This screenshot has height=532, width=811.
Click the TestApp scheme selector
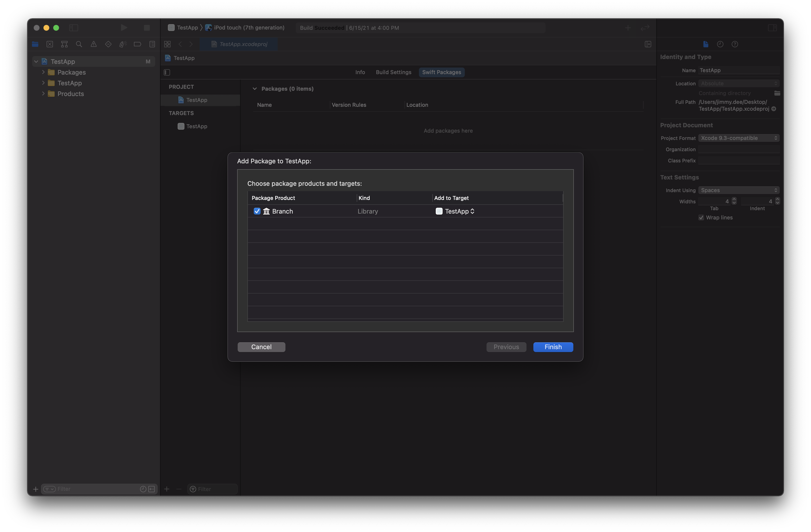click(x=183, y=28)
